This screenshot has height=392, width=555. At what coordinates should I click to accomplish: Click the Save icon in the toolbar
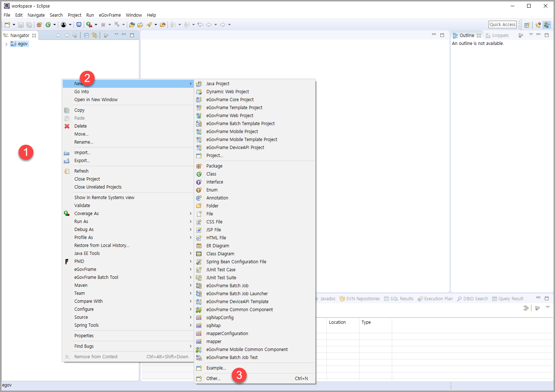click(21, 25)
